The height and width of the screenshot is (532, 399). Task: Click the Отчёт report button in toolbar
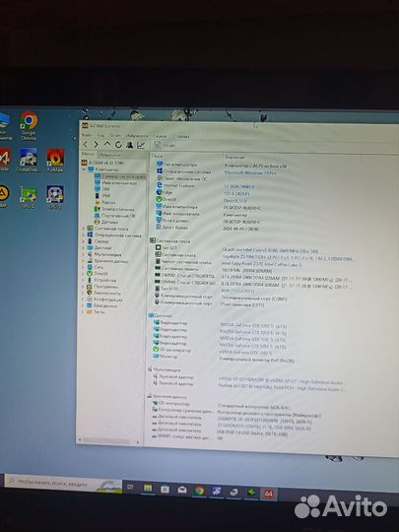pyautogui.click(x=166, y=145)
